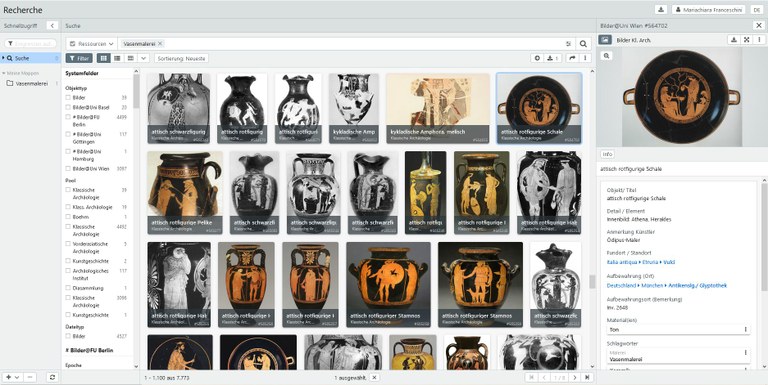Click the zoom magnifier on the preview image
The width and height of the screenshot is (768, 385).
(x=606, y=56)
